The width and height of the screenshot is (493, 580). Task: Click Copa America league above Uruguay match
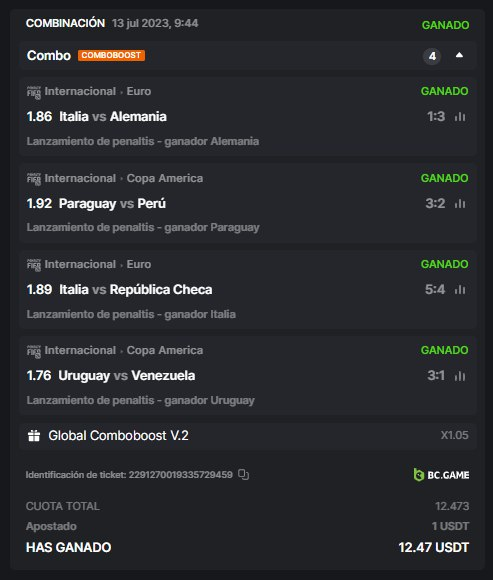click(165, 350)
